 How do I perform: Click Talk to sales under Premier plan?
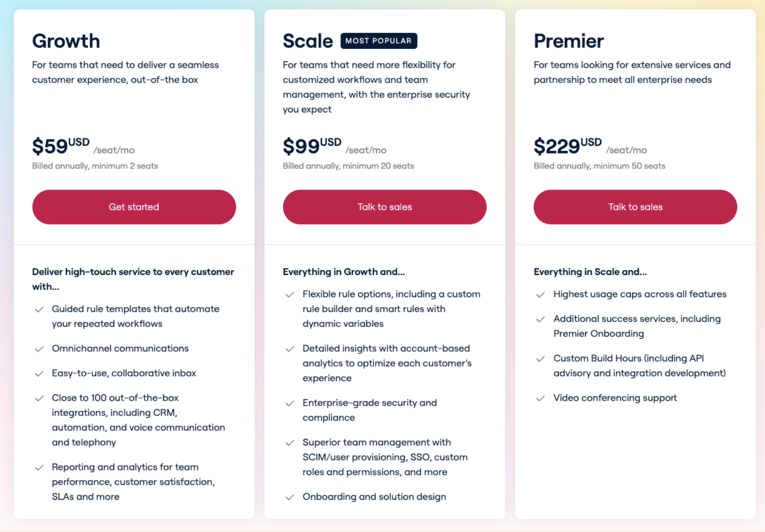(635, 207)
